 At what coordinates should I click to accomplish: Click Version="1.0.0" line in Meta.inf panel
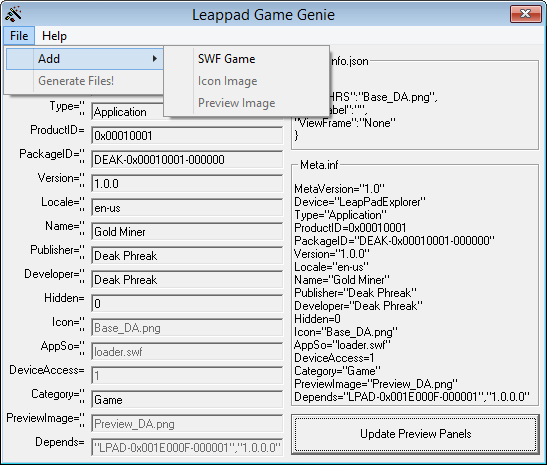331,254
